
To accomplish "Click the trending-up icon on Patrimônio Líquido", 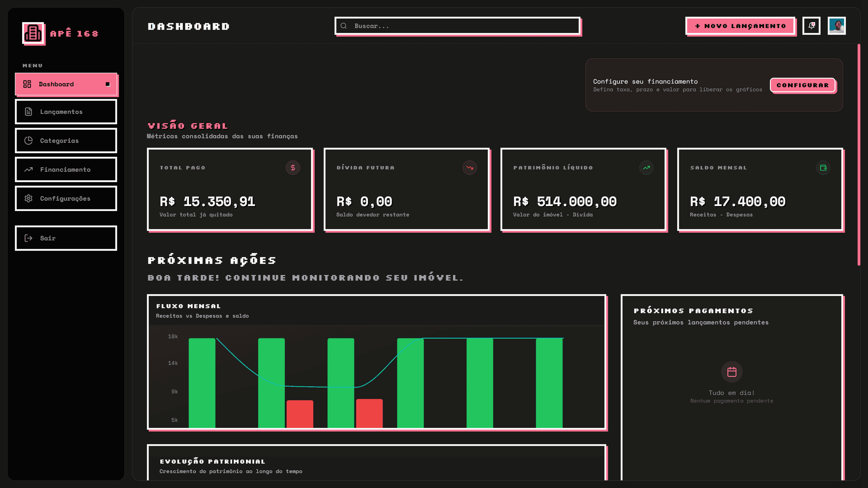I will coord(646,168).
